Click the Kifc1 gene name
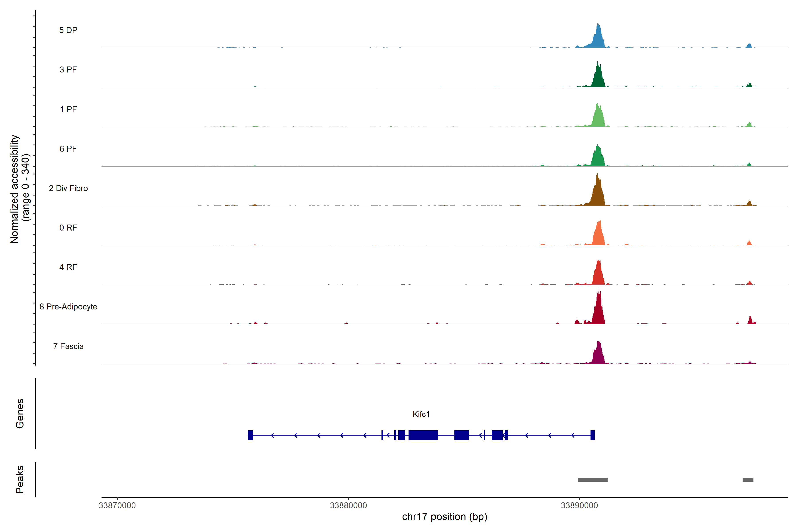Viewport: 798px width, 532px height. (x=421, y=414)
